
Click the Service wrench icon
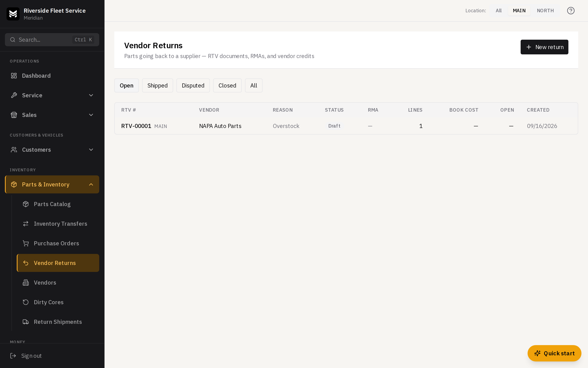(x=14, y=95)
